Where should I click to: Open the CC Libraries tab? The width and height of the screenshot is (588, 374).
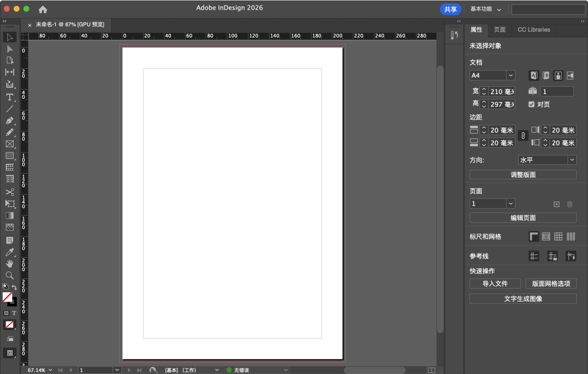[x=534, y=29]
